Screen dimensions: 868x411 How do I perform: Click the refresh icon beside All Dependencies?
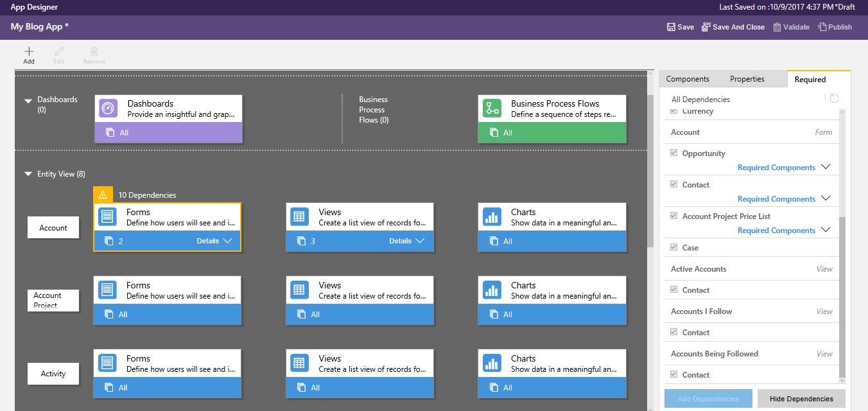click(x=834, y=99)
